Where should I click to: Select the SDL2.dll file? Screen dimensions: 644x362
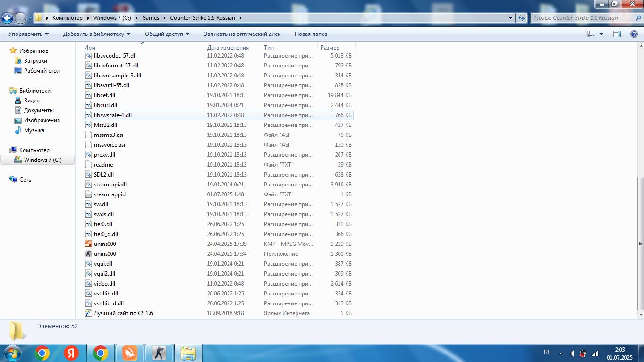[x=218, y=175]
